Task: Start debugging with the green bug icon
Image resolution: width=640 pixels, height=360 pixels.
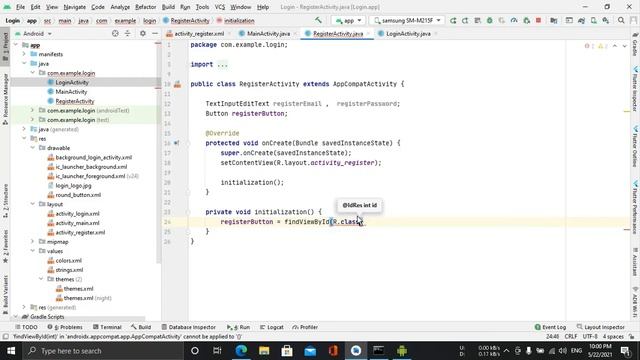Action: pyautogui.click(x=489, y=20)
